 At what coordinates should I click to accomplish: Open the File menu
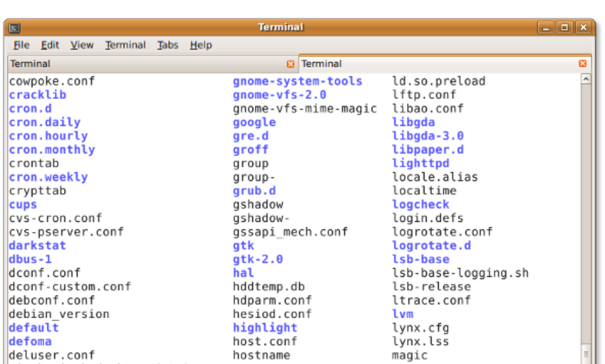coord(21,45)
